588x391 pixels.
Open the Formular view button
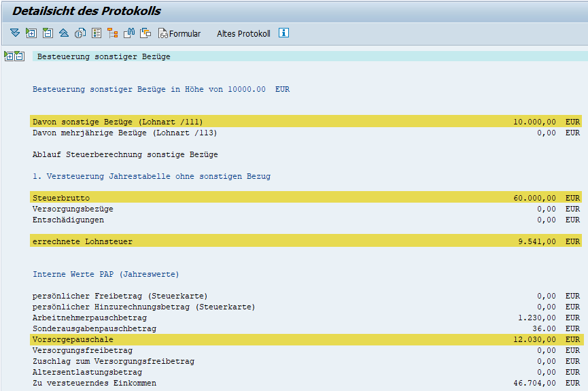click(179, 33)
